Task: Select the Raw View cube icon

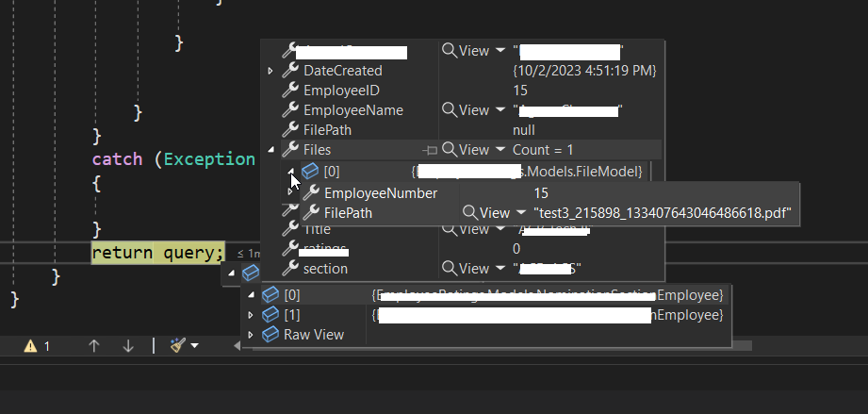Action: 270,335
